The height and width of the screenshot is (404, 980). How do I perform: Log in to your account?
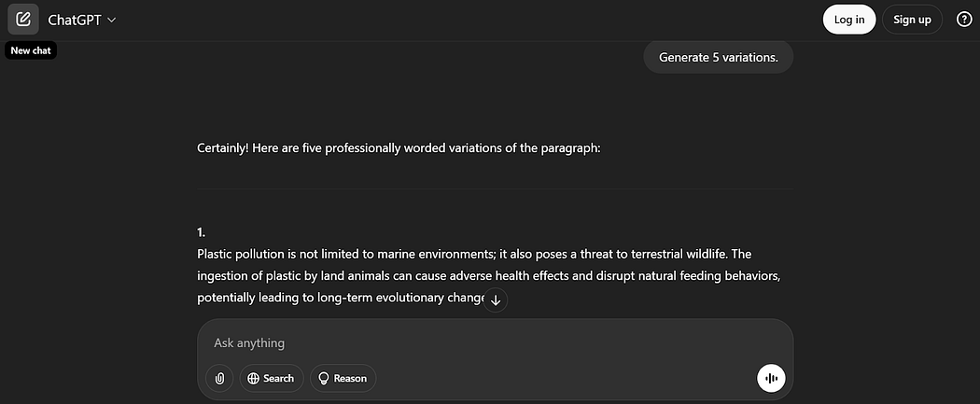[x=849, y=20]
